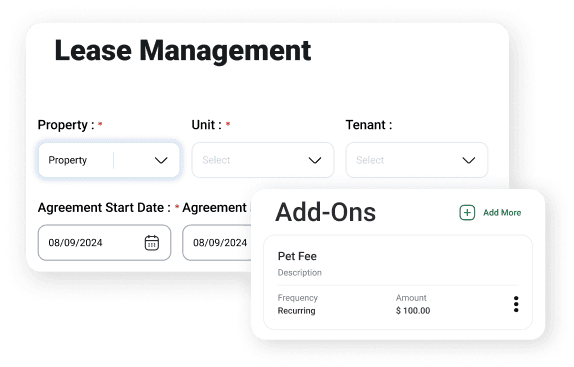Expand the Tenant dropdown chevron
574x367 pixels.
tap(469, 160)
